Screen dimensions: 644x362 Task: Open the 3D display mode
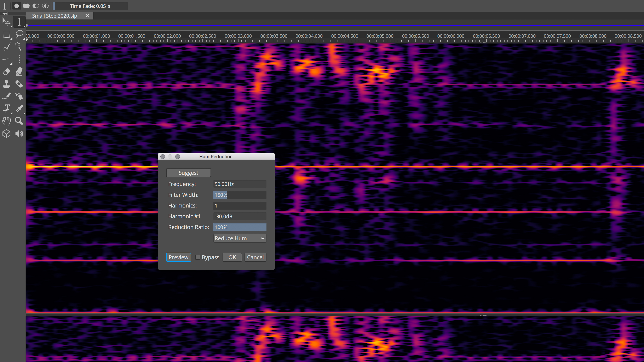click(6, 134)
